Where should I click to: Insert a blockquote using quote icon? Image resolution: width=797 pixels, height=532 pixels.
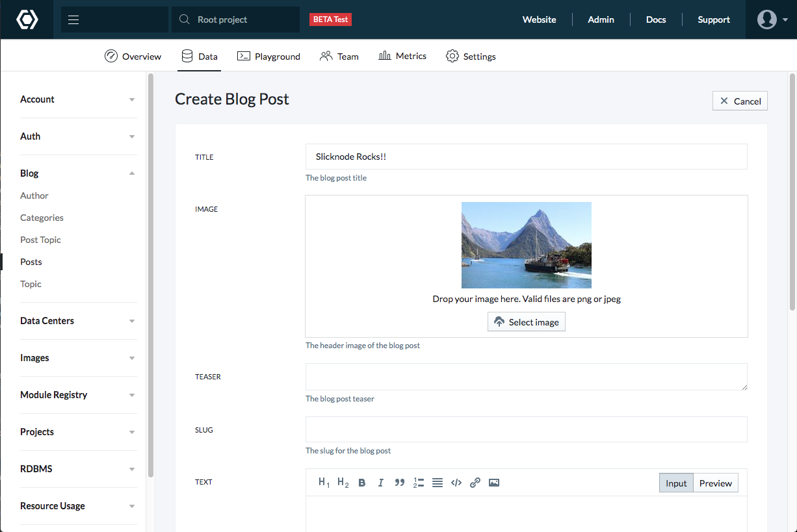[x=400, y=483]
